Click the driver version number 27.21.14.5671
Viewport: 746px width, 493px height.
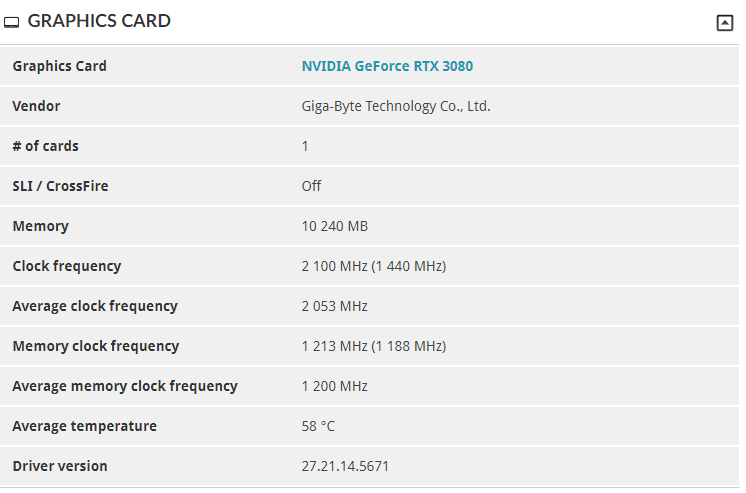coord(345,466)
